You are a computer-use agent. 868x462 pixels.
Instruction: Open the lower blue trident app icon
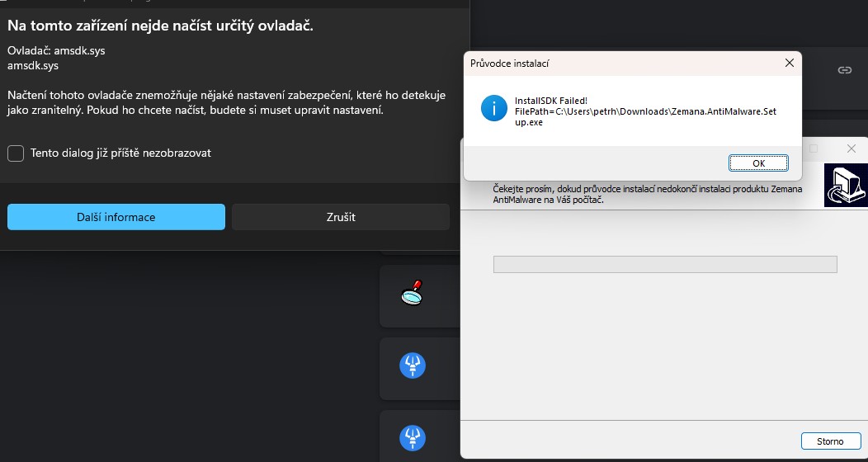pos(413,436)
